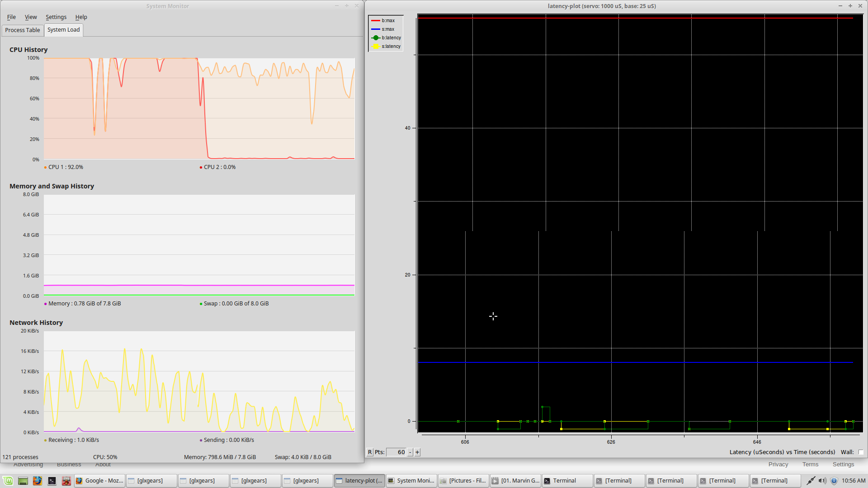Click the CPU History heading
868x488 pixels.
(x=28, y=50)
